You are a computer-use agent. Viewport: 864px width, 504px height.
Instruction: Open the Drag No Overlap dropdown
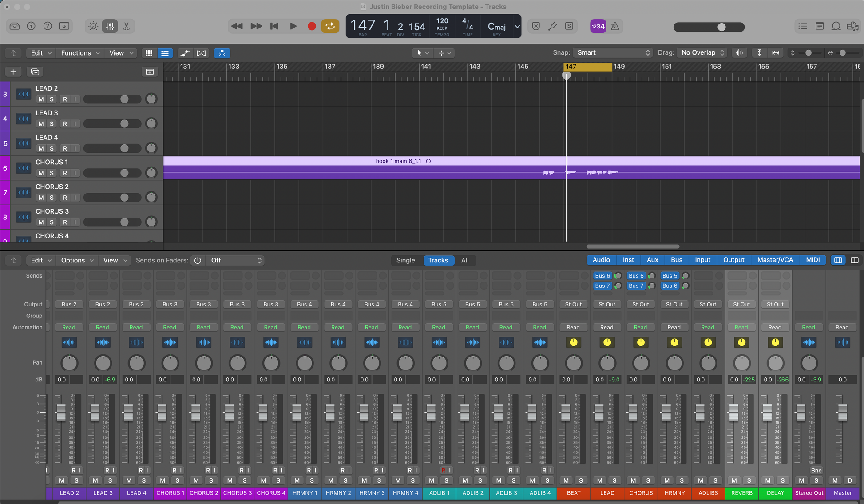point(702,52)
